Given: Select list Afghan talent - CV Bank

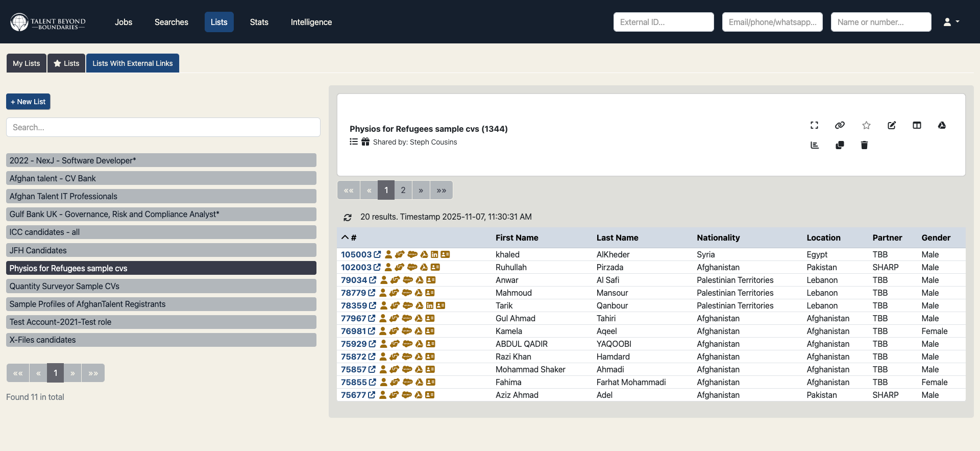Looking at the screenshot, I should [x=161, y=178].
